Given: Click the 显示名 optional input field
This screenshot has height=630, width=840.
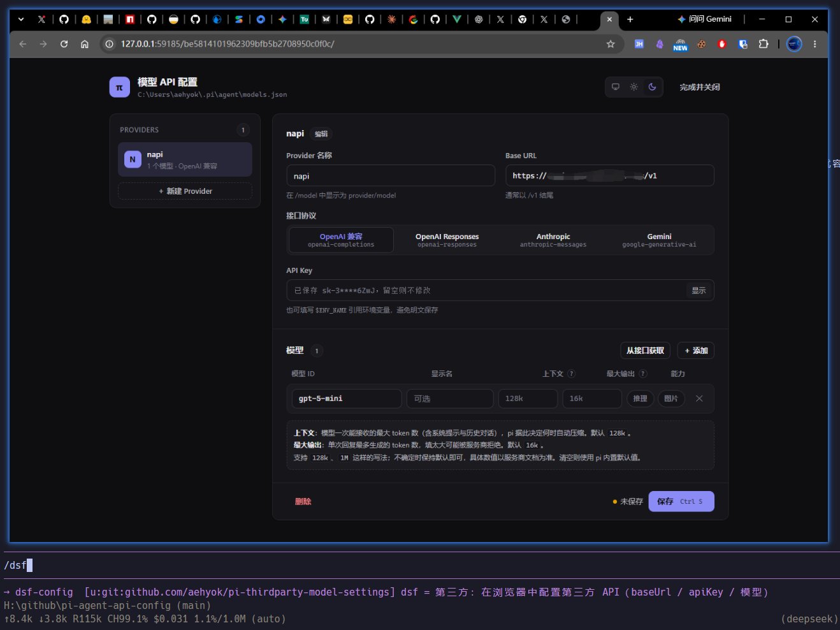Looking at the screenshot, I should tap(450, 399).
